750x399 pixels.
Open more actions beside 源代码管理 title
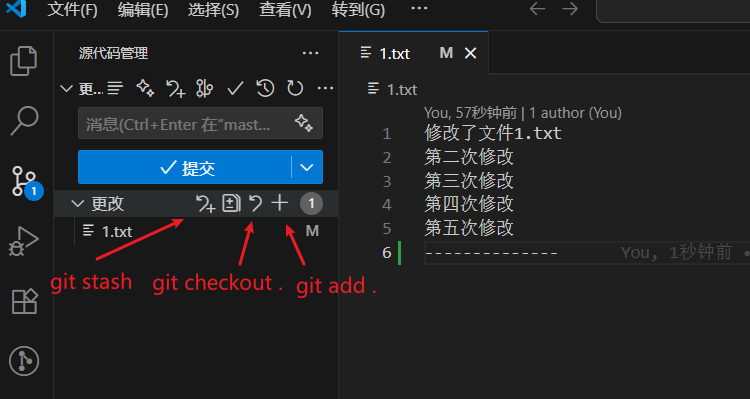point(310,53)
